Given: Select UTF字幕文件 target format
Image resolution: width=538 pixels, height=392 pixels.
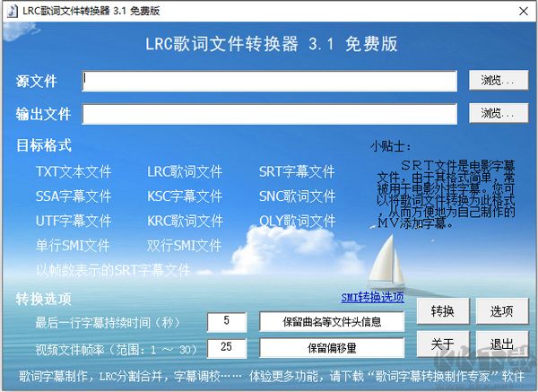Looking at the screenshot, I should pyautogui.click(x=74, y=221).
